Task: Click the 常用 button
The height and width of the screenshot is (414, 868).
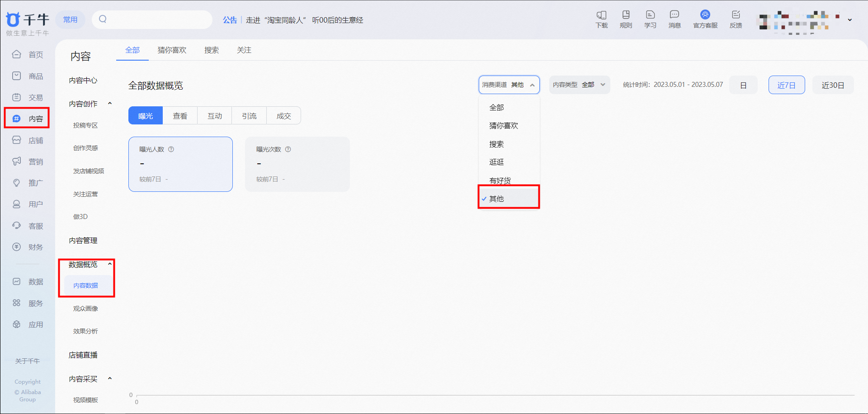Action: [x=70, y=19]
